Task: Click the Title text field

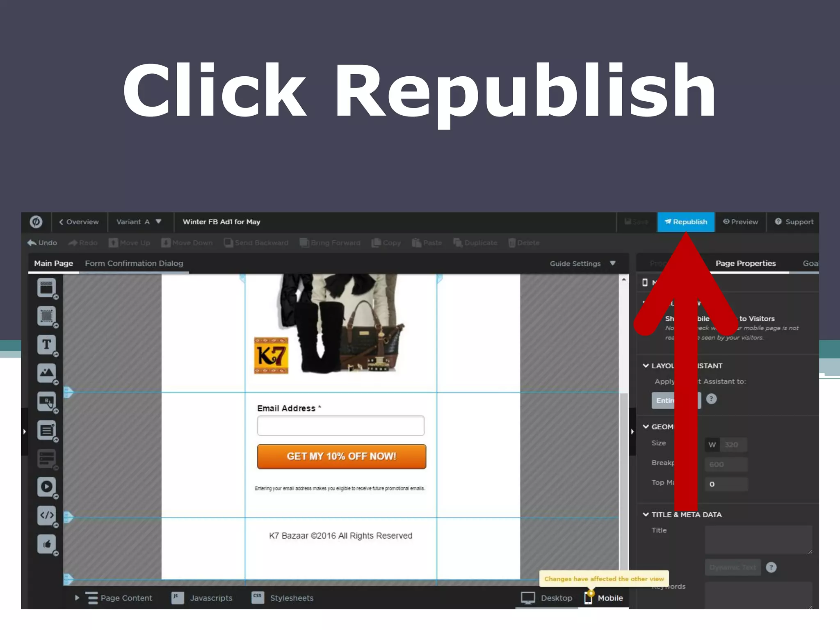Action: pyautogui.click(x=759, y=540)
